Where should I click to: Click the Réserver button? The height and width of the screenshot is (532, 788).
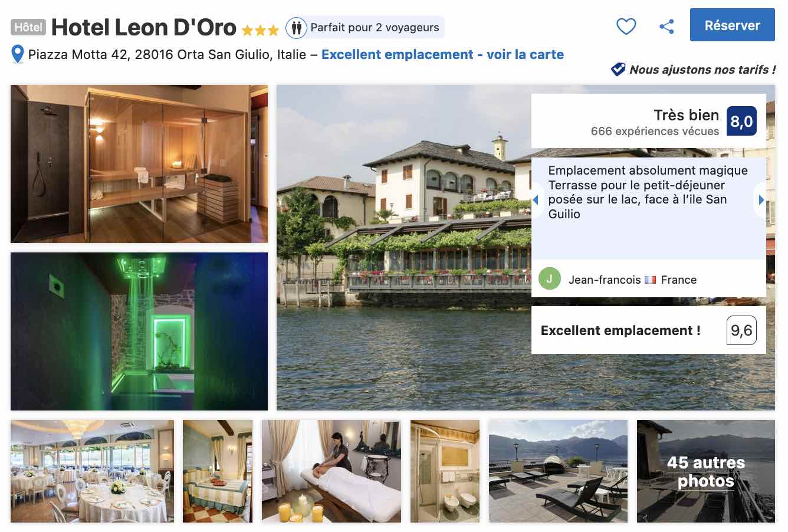click(x=732, y=25)
